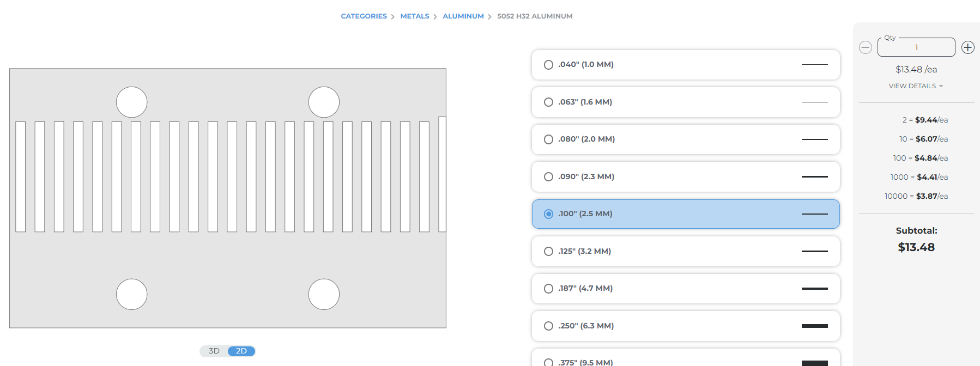
Task: Open the Metals breadcrumb link
Action: point(414,16)
